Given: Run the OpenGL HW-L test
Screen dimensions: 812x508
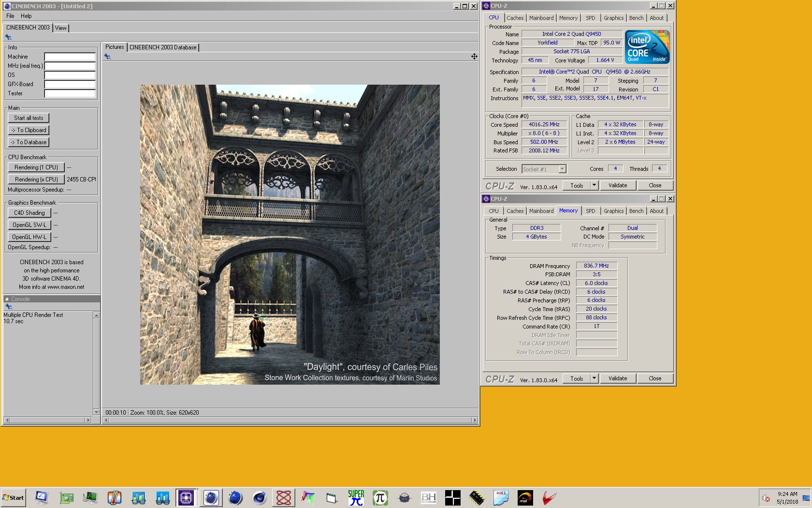Looking at the screenshot, I should pos(29,237).
